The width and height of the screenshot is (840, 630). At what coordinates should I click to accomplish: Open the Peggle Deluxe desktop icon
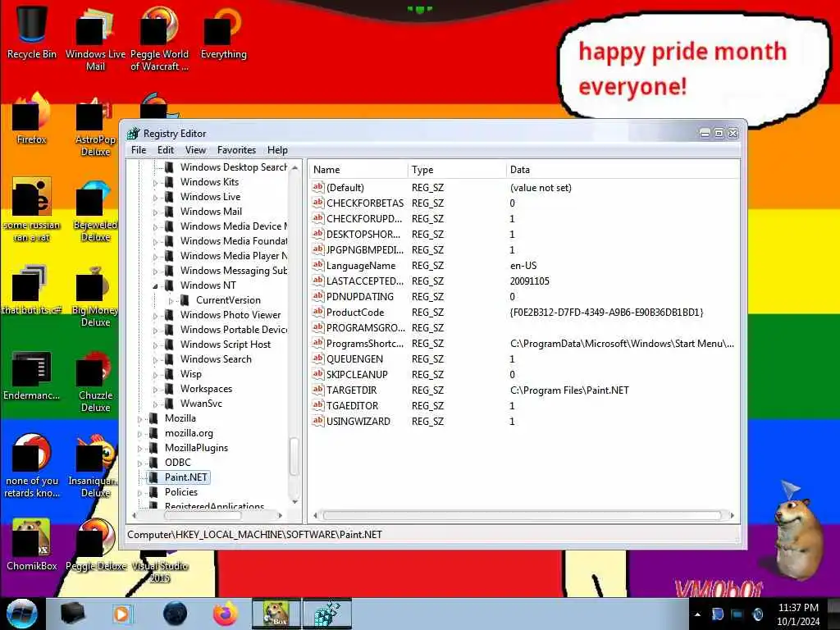pyautogui.click(x=96, y=545)
